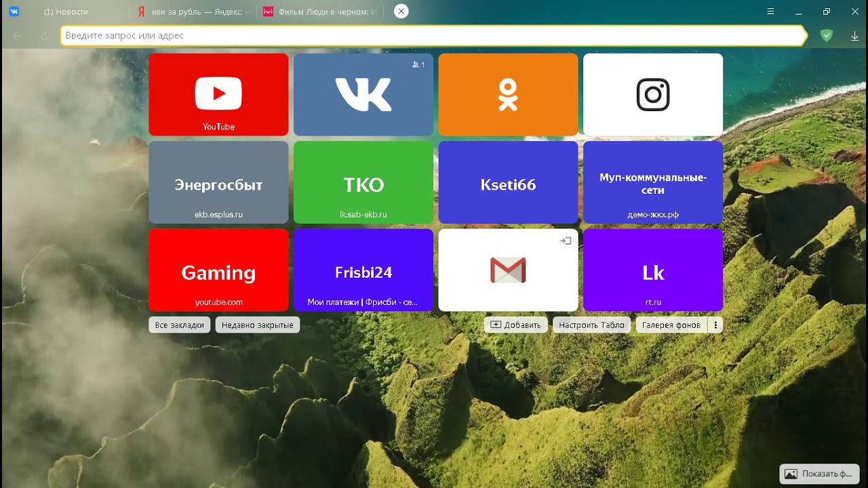Screen dimensions: 868x488
Task: Open the Муп-коммунальные-сети tile
Action: pyautogui.click(x=653, y=182)
